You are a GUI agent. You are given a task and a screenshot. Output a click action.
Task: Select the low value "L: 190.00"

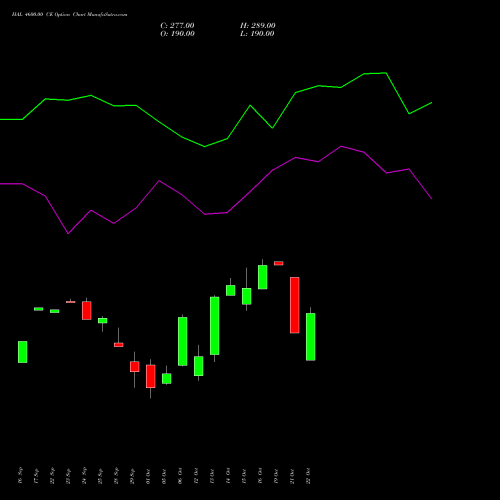pos(257,34)
